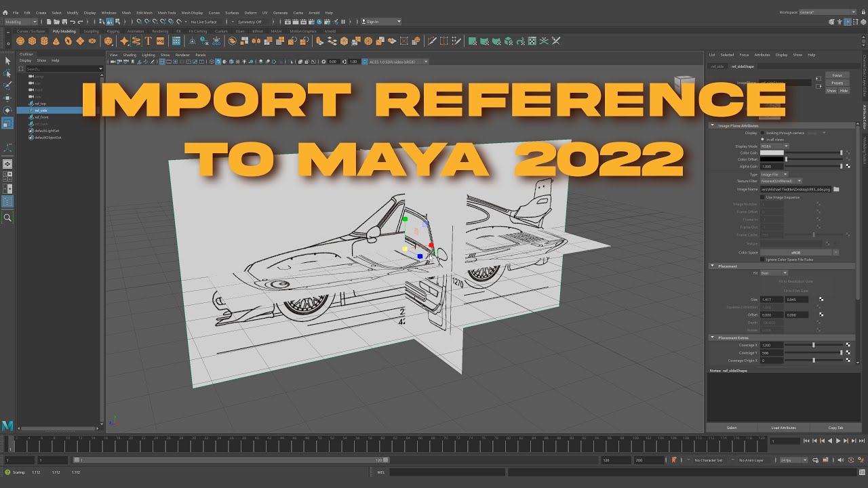Create a polygon cylinder from the shelf
Screen dimensions: 868x488
click(x=44, y=41)
